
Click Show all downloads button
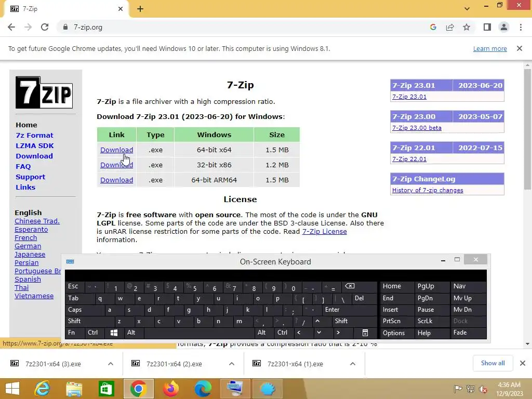point(493,363)
